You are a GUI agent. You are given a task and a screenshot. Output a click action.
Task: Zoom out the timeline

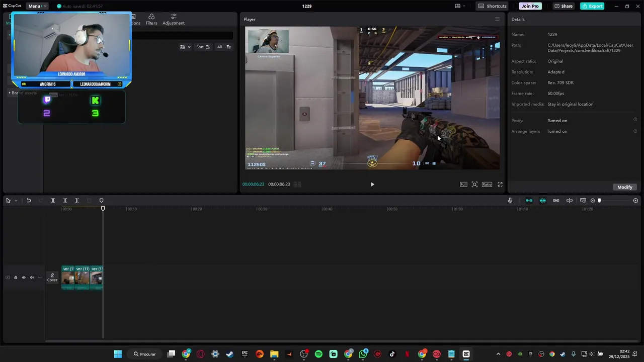pyautogui.click(x=593, y=201)
